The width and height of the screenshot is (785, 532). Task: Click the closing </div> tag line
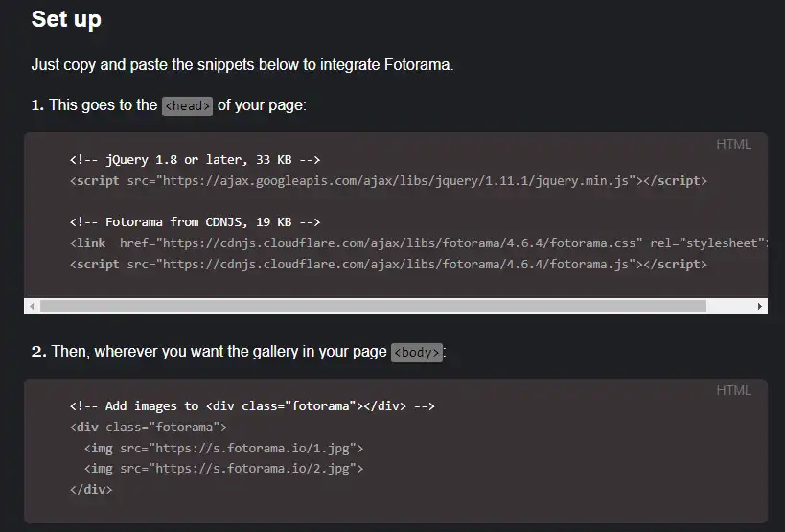[91, 489]
